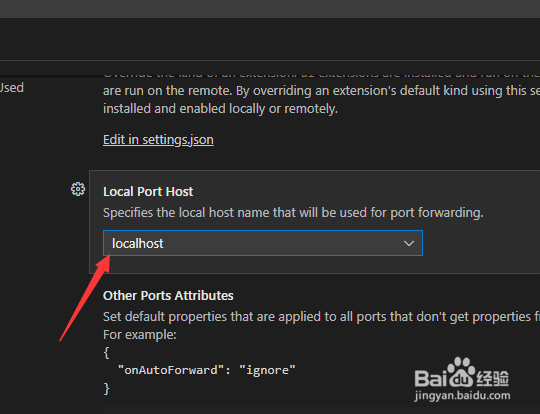Viewport: 540px width, 414px height.
Task: Expand the localhost dropdown chevron
Action: [409, 244]
